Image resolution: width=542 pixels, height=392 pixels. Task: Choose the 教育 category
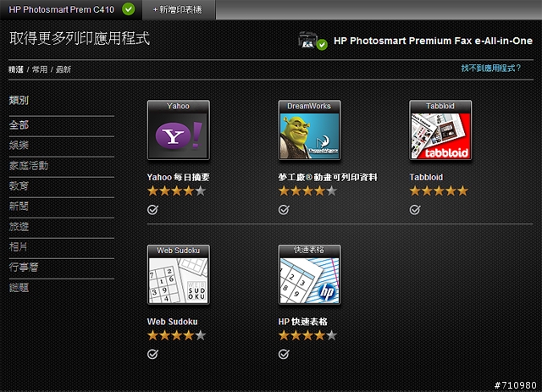pyautogui.click(x=19, y=186)
